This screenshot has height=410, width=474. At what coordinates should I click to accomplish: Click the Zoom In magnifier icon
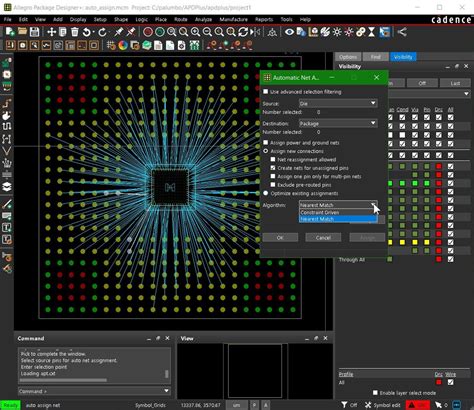pyautogui.click(x=195, y=32)
